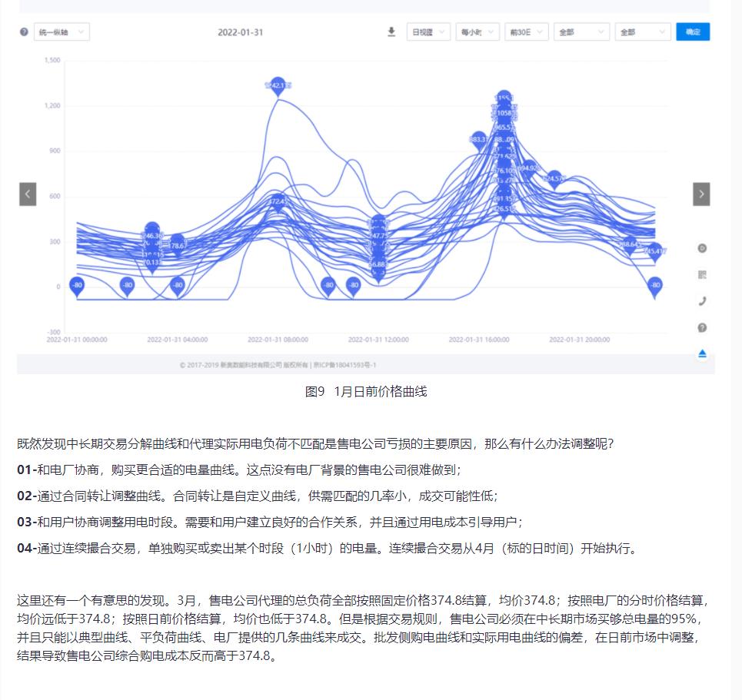Click the blue back-to-top arrow icon
742x700 pixels.
coord(702,353)
